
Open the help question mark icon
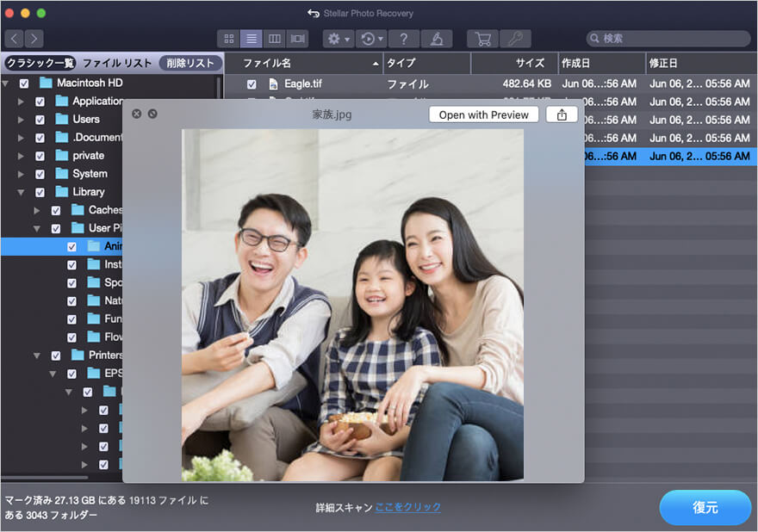tap(404, 39)
